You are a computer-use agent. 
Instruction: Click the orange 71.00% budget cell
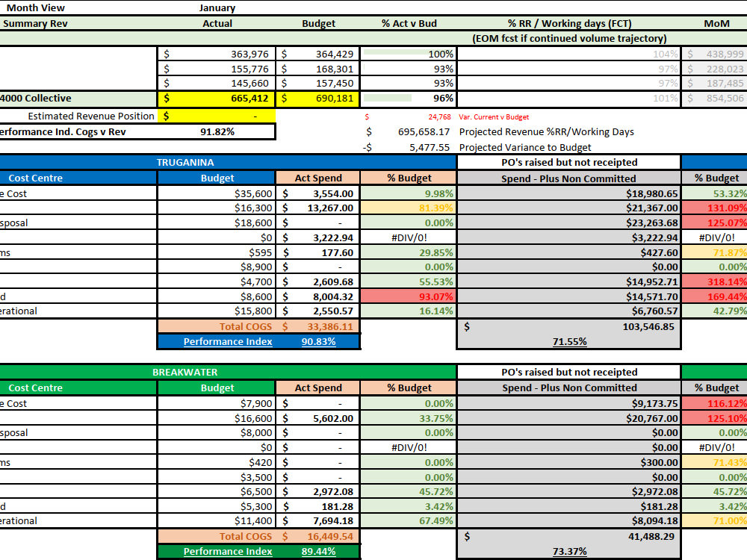[x=715, y=520]
